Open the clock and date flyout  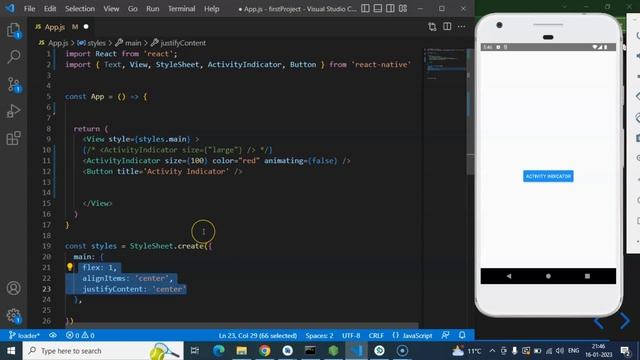tap(598, 351)
